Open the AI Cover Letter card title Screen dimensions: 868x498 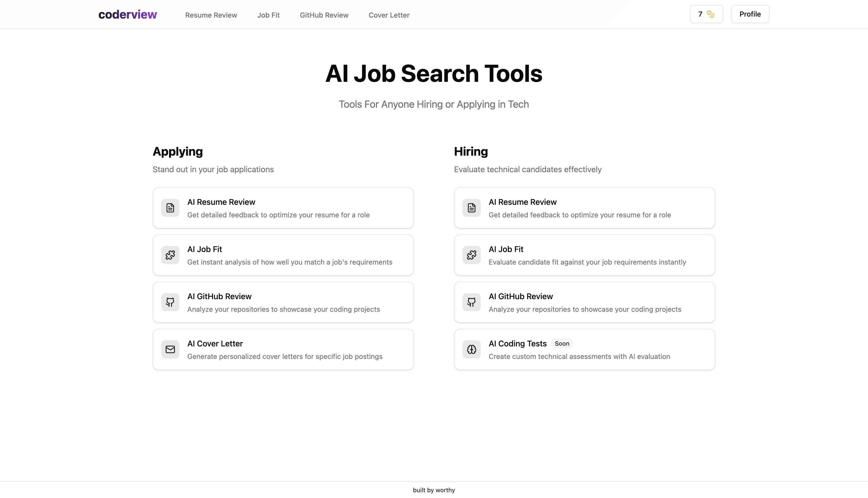[215, 343]
